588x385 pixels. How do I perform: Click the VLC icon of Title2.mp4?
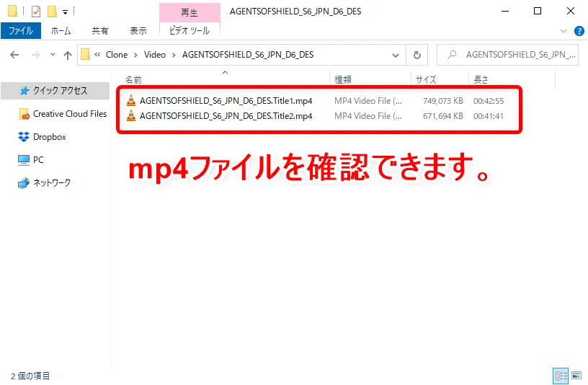(x=131, y=115)
